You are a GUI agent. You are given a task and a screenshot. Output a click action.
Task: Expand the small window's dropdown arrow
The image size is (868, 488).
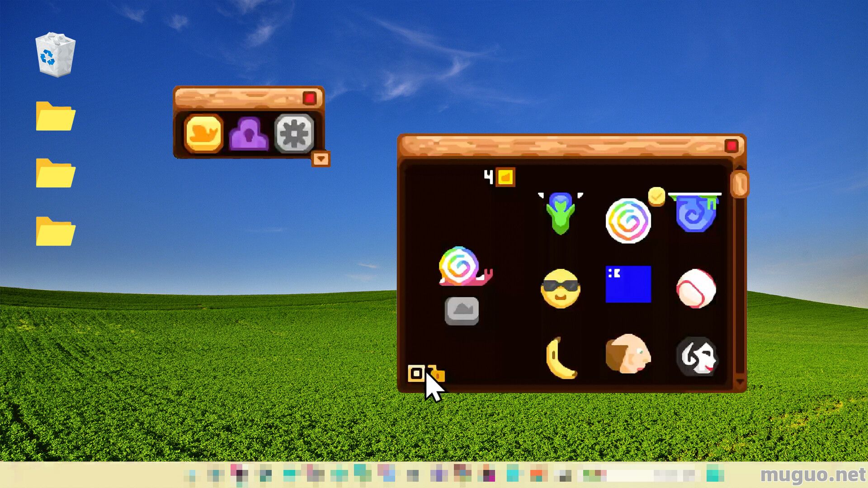point(321,159)
